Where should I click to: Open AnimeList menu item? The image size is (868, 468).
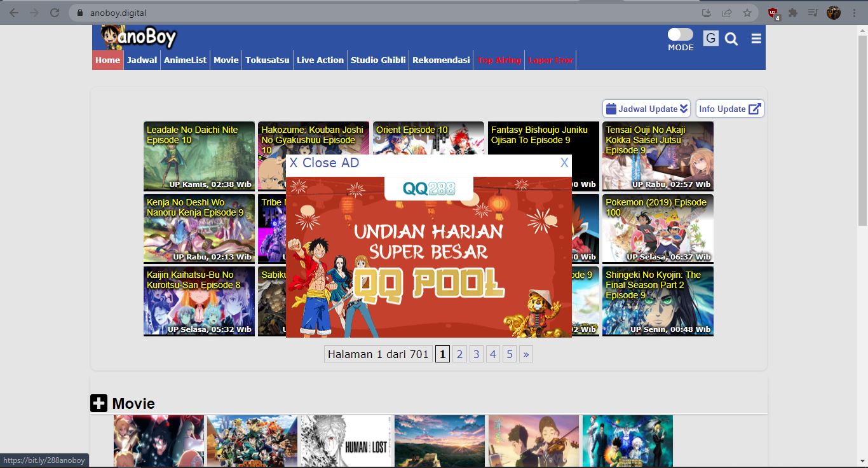coord(186,60)
